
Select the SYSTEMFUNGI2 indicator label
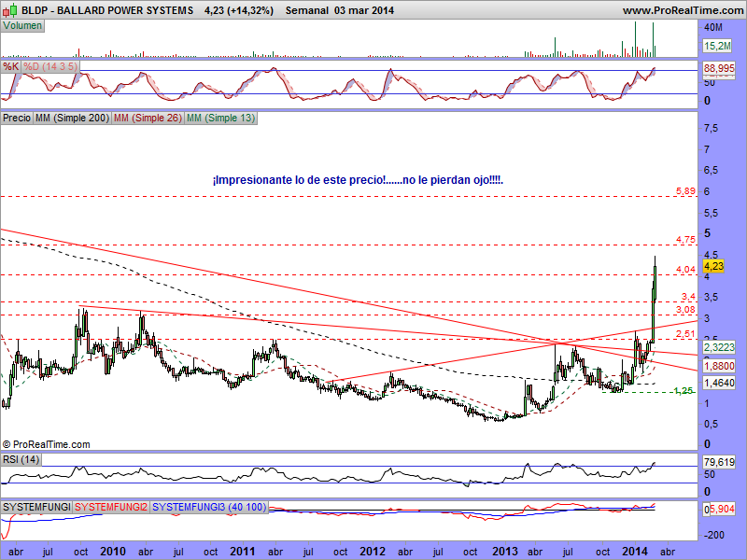point(111,507)
